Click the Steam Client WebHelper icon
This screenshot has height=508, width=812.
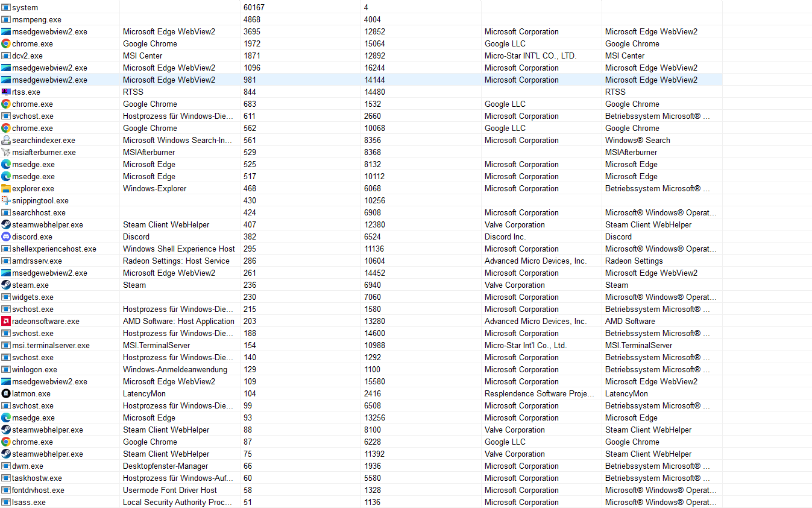point(6,224)
